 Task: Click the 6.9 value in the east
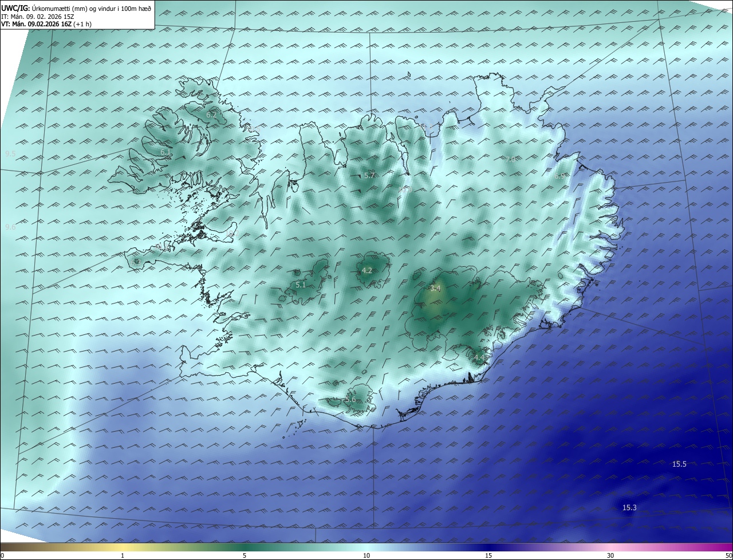pyautogui.click(x=559, y=176)
